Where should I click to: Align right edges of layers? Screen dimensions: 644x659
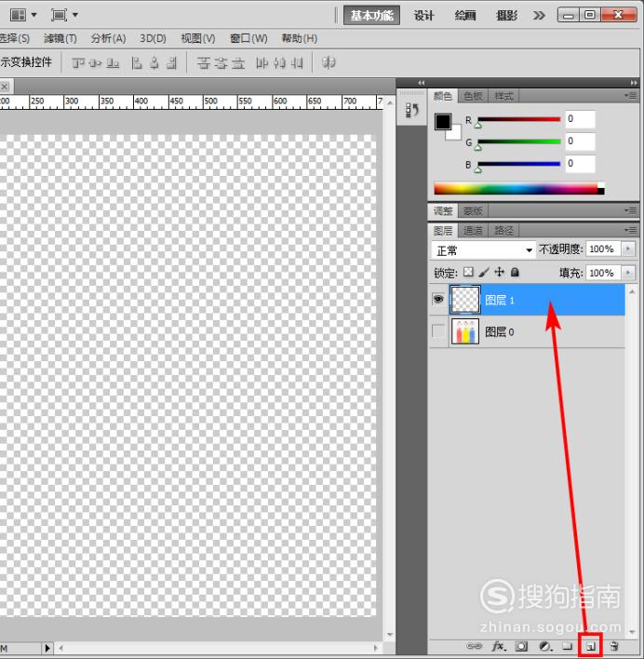tap(171, 63)
